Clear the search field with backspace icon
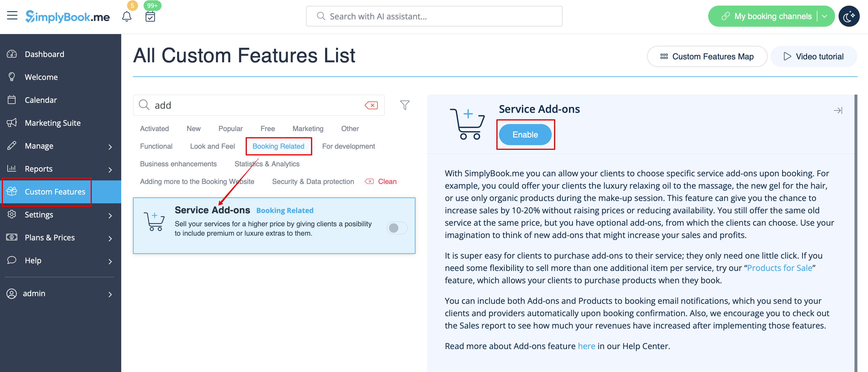Screen dimensions: 868x372 pyautogui.click(x=371, y=105)
